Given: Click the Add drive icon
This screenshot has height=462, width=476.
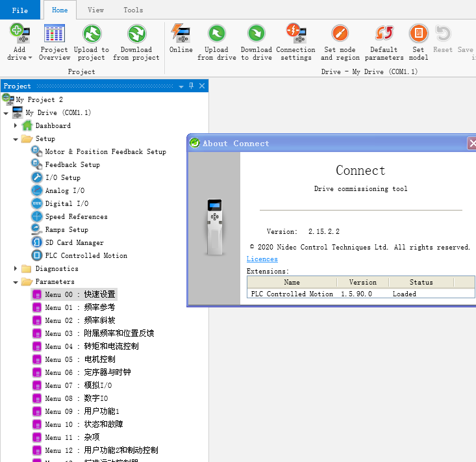Looking at the screenshot, I should (x=19, y=34).
